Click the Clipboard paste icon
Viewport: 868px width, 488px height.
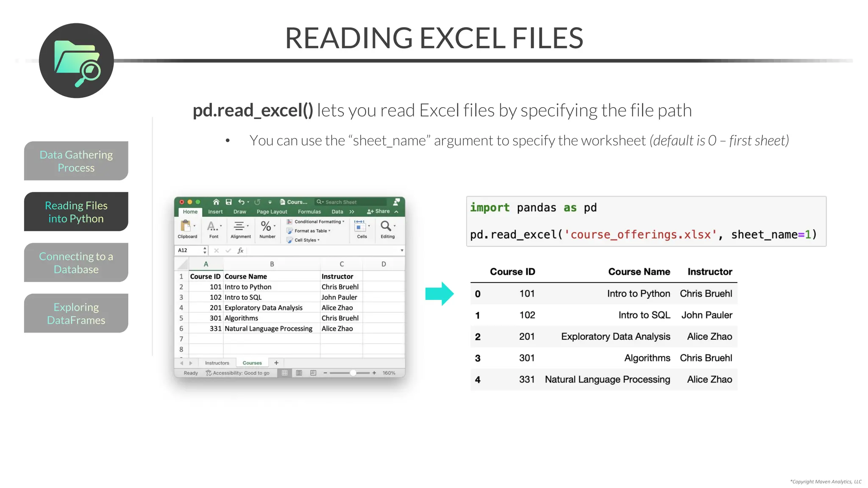186,226
